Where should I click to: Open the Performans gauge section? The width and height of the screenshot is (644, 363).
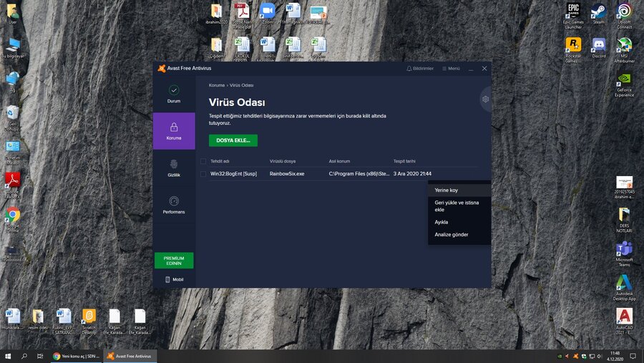[174, 201]
